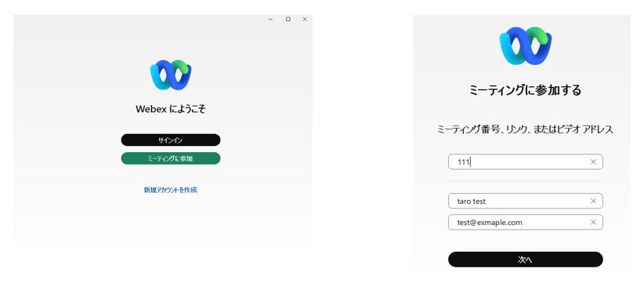644x305 pixels.
Task: Clear the name field containing taro test
Action: click(593, 201)
